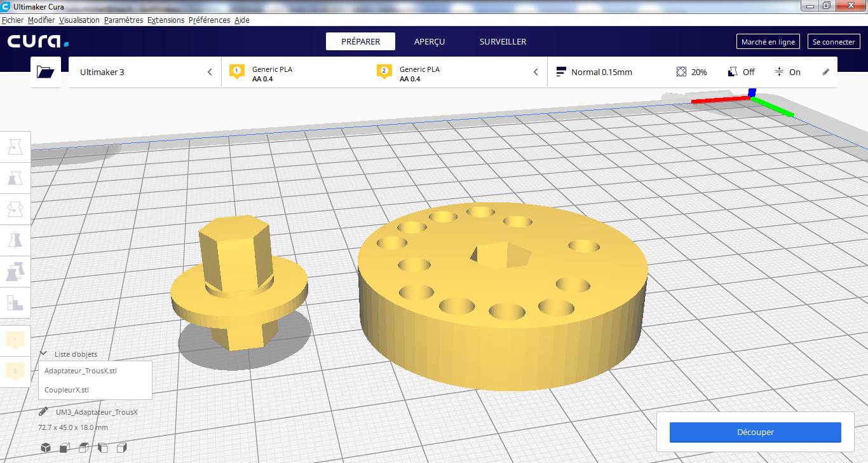Open the Modifier menu

(41, 20)
